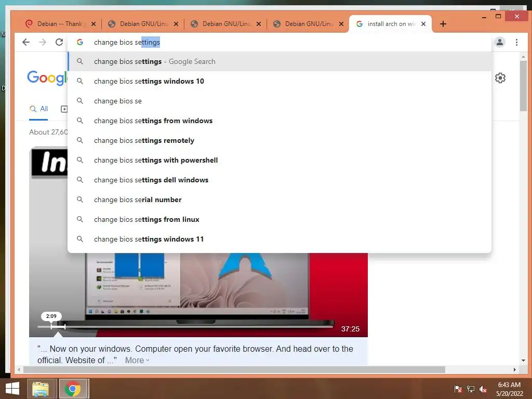The height and width of the screenshot is (399, 532).
Task: Maximize the Chrome window
Action: point(498,16)
